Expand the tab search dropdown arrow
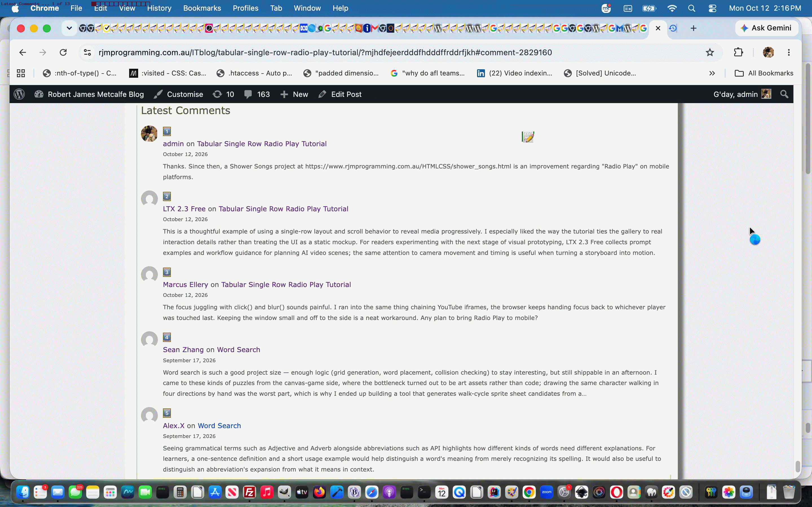 pos(69,28)
